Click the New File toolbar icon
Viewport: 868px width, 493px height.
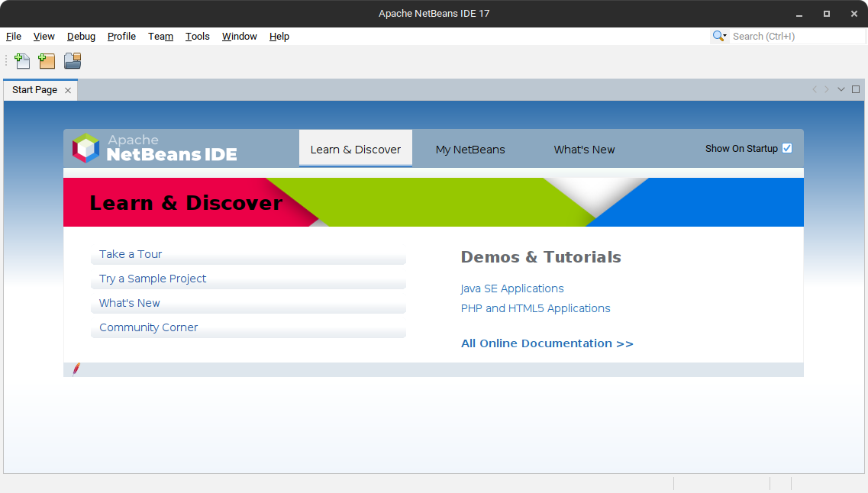(22, 61)
